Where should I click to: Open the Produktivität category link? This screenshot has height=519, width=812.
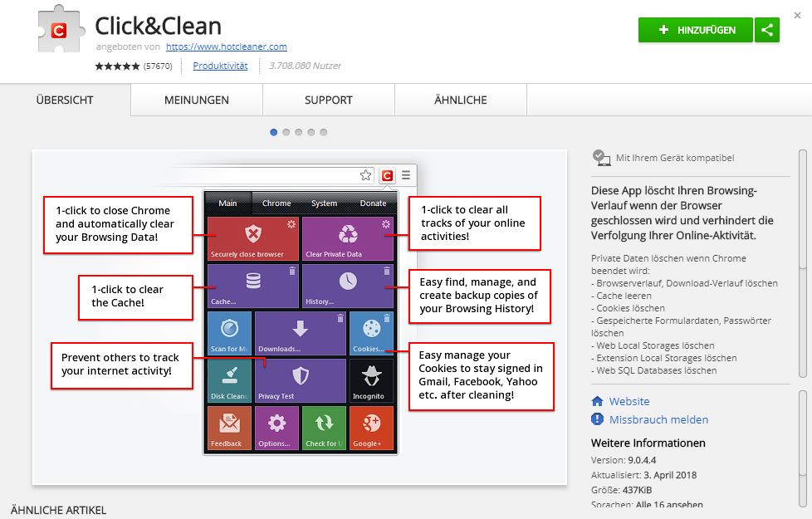[x=220, y=66]
